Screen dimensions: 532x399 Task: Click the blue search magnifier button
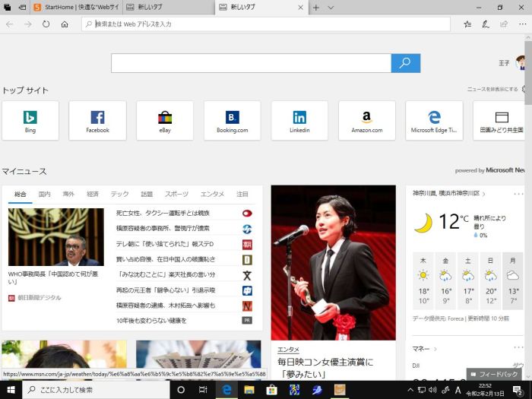click(405, 63)
